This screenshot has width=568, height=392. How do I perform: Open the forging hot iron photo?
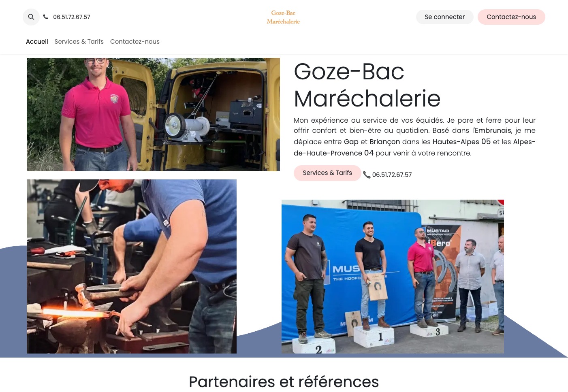point(132,266)
